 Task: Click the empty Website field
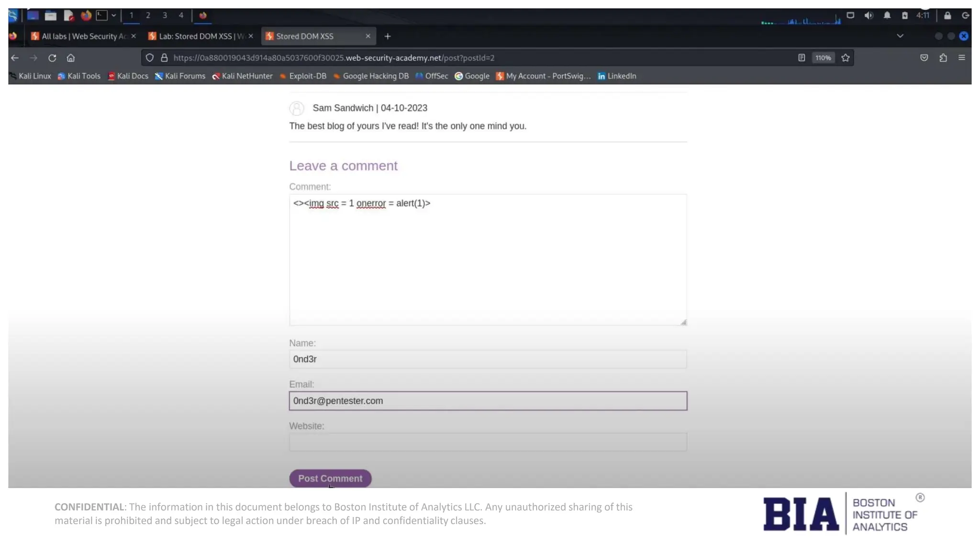point(488,442)
